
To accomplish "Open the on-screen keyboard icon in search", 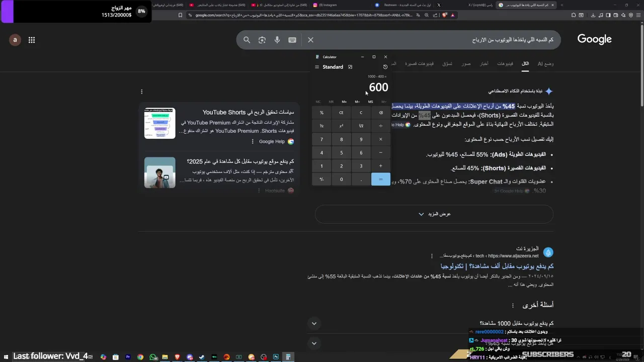I will tap(292, 40).
